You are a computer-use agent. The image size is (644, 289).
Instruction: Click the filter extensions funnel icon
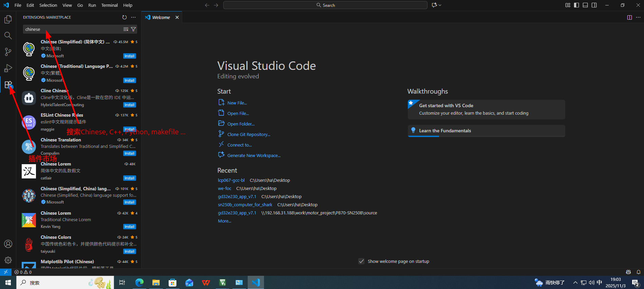tap(133, 30)
